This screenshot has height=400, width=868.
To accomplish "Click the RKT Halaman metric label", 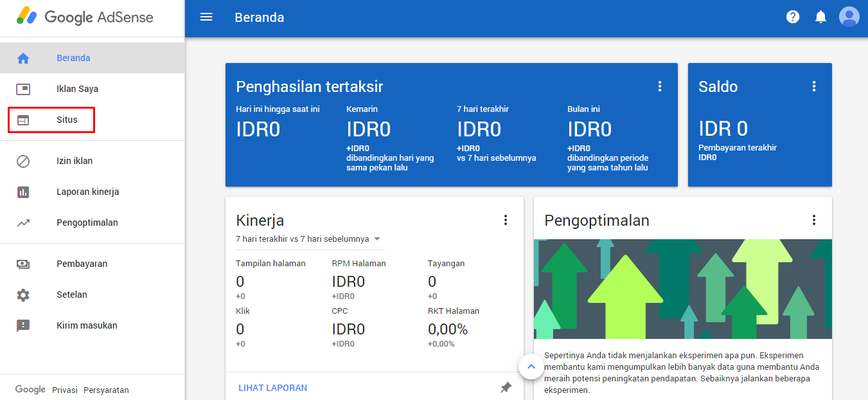I will tap(454, 311).
